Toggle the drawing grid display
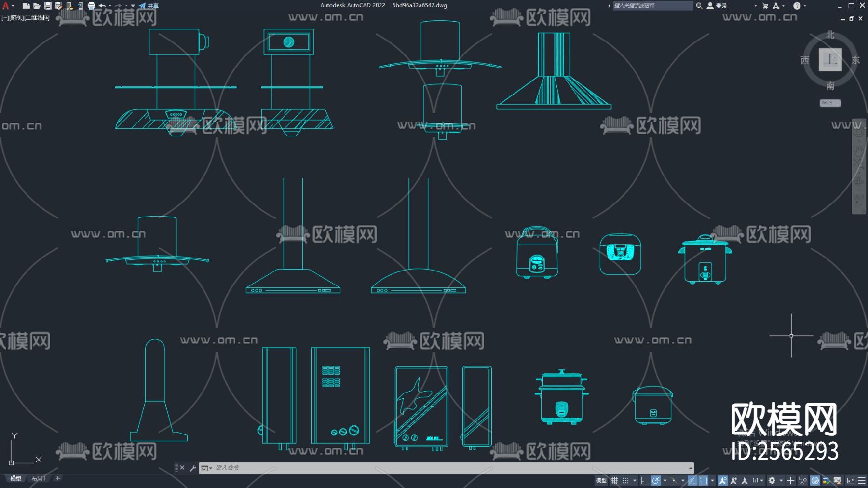This screenshot has height=488, width=868. [x=614, y=480]
